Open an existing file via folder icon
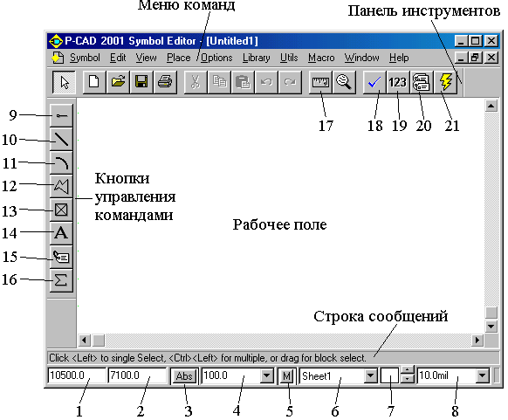Viewport: 508px width, 420px height. click(118, 82)
